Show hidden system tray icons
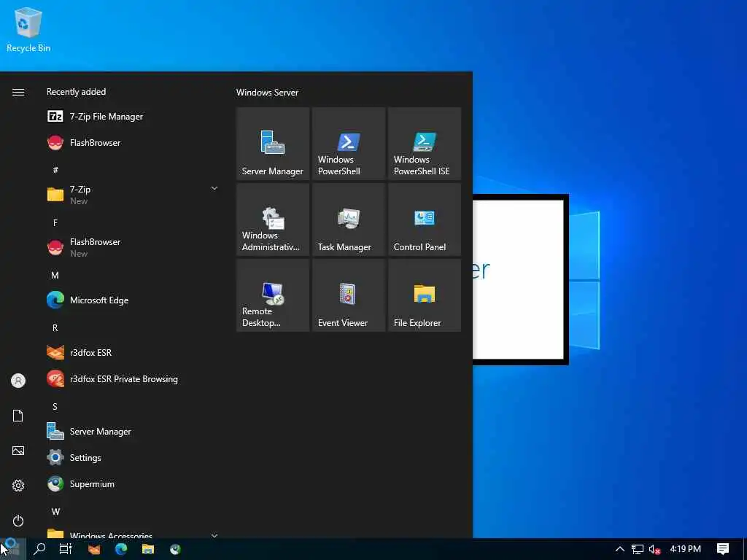 pos(620,549)
